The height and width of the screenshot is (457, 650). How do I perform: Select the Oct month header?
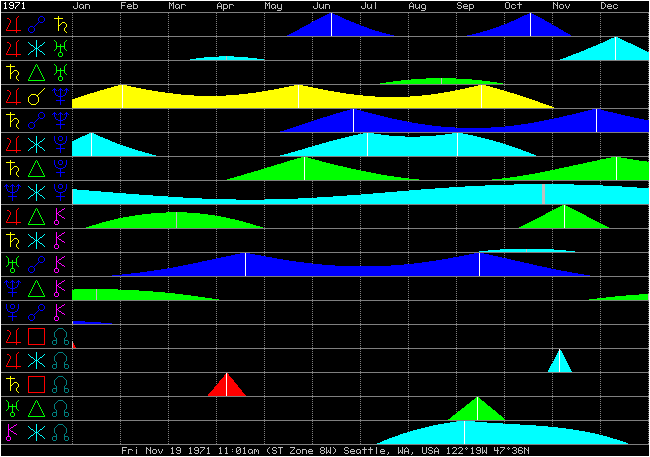[513, 6]
